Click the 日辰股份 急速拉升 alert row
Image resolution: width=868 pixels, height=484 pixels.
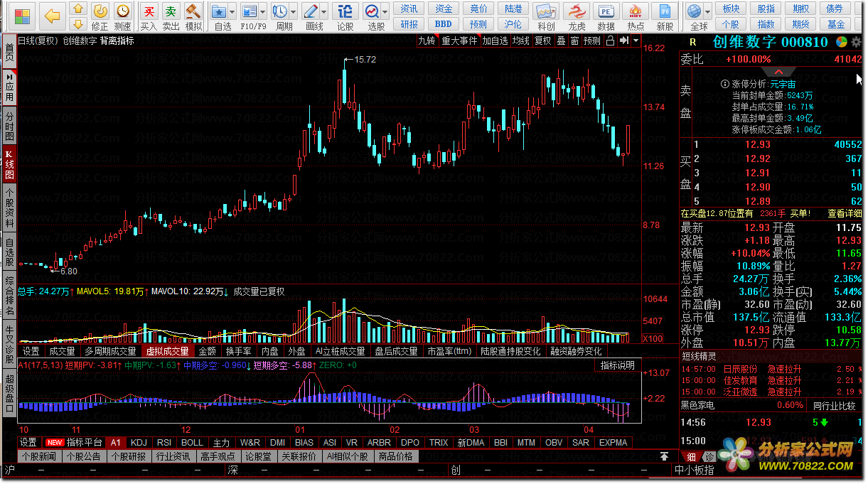(x=771, y=369)
